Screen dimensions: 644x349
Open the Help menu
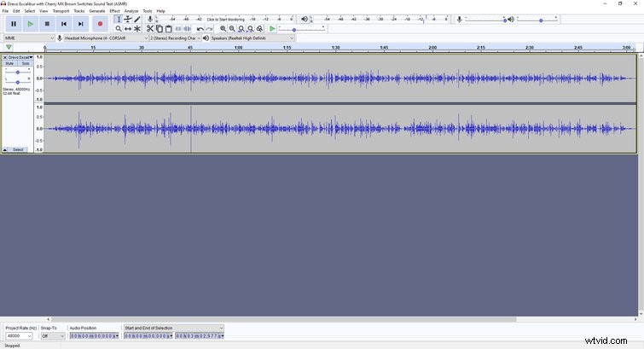[x=161, y=11]
